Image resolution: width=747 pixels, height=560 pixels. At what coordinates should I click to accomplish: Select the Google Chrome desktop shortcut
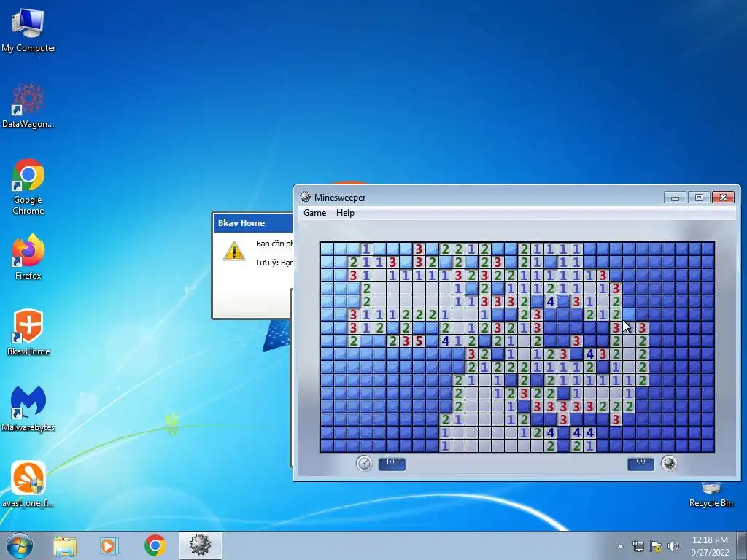(x=28, y=186)
